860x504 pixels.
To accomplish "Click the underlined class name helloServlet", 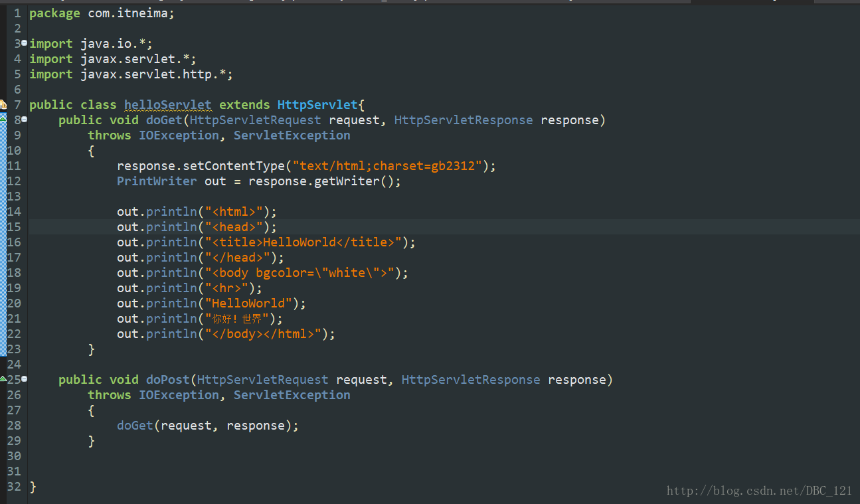I will coord(168,105).
